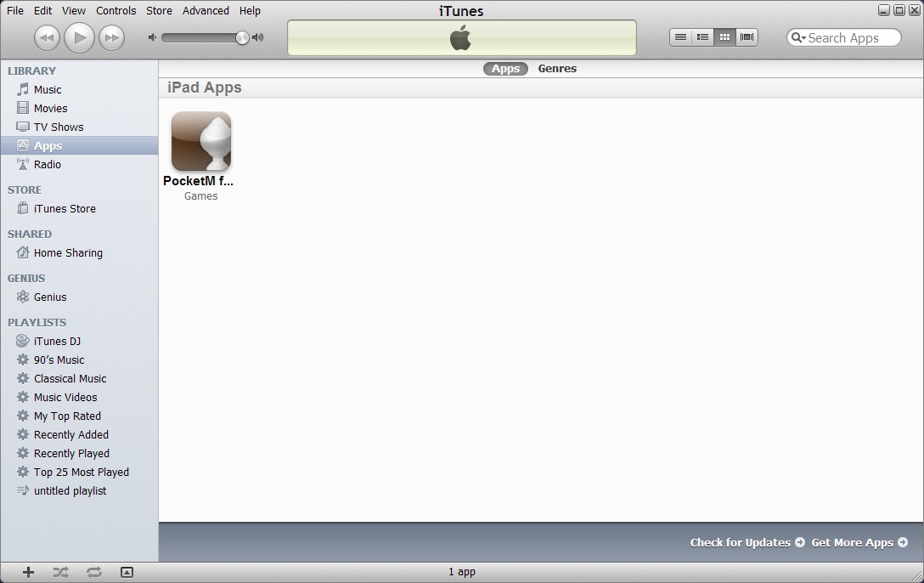
Task: Click the plus button to add a playlist
Action: click(28, 572)
